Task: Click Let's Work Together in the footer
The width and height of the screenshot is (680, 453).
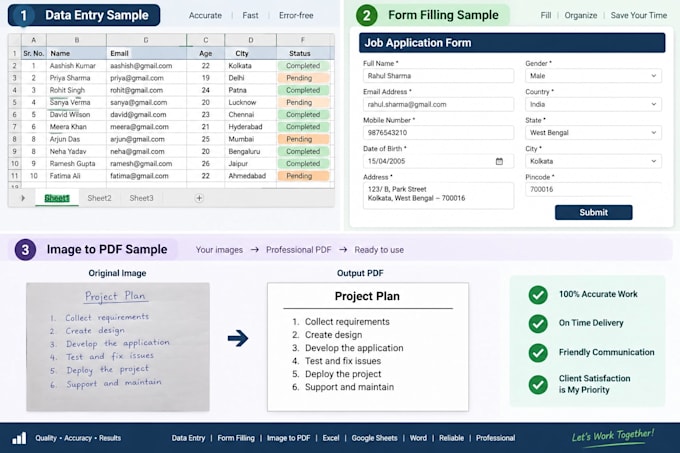Action: tap(612, 436)
